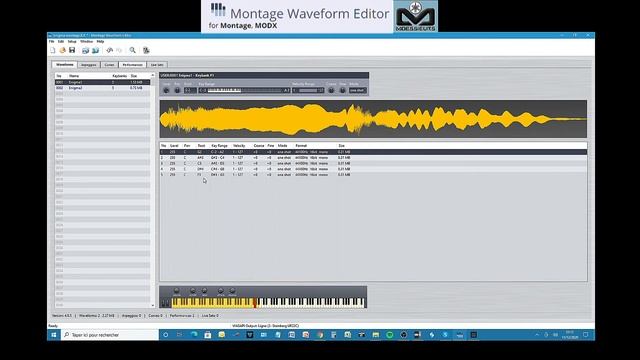This screenshot has width=640, height=360.
Task: Show hidden system tray icons chevron
Action: [537, 335]
